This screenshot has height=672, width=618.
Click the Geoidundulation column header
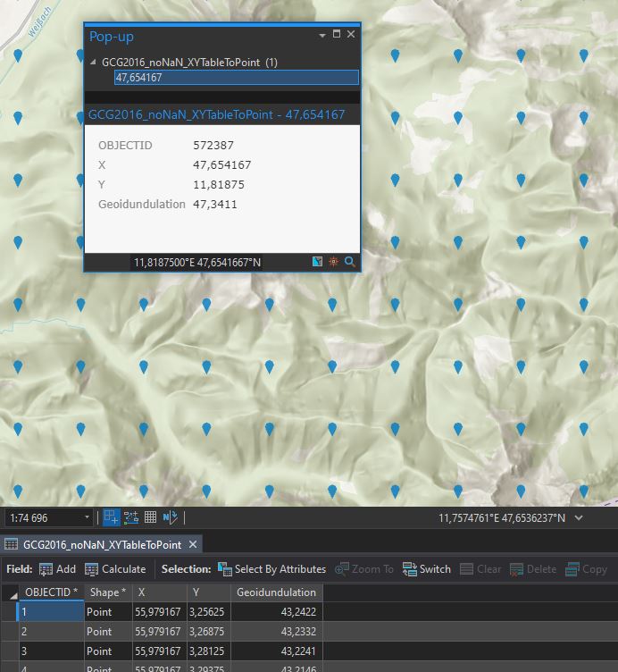point(276,592)
